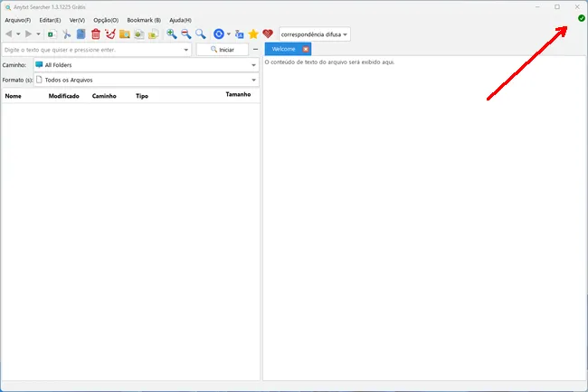Click the red broom clean icon

pyautogui.click(x=109, y=34)
